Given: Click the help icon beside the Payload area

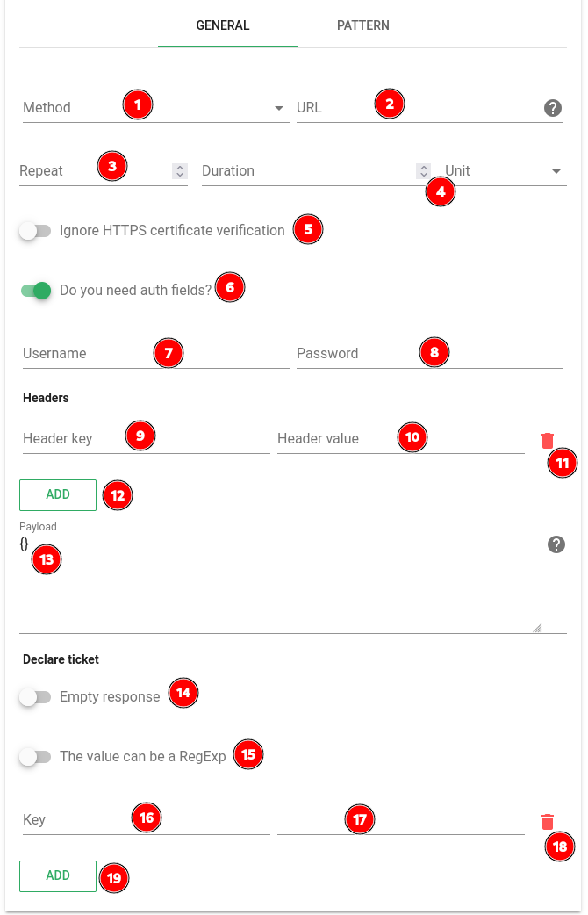Looking at the screenshot, I should click(x=556, y=544).
